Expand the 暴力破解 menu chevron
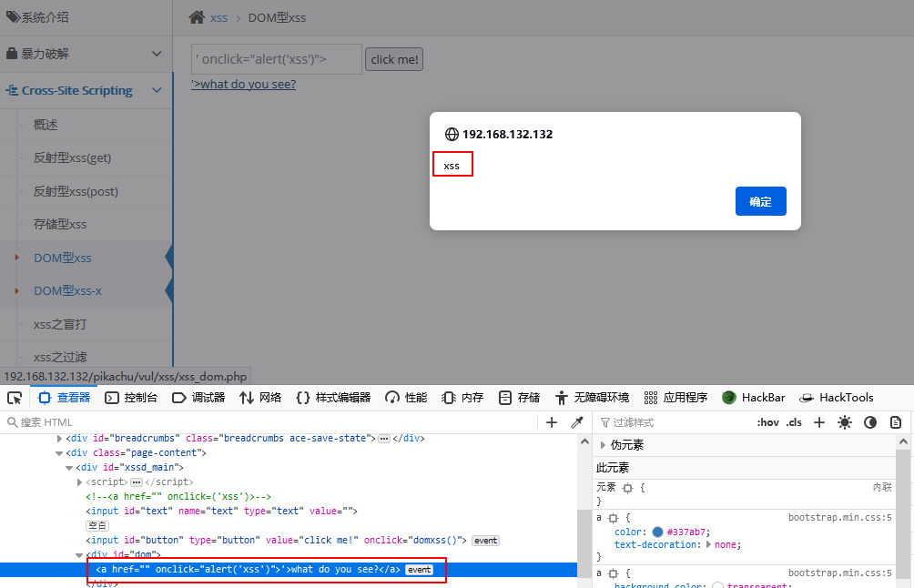The image size is (914, 588). pyautogui.click(x=157, y=54)
